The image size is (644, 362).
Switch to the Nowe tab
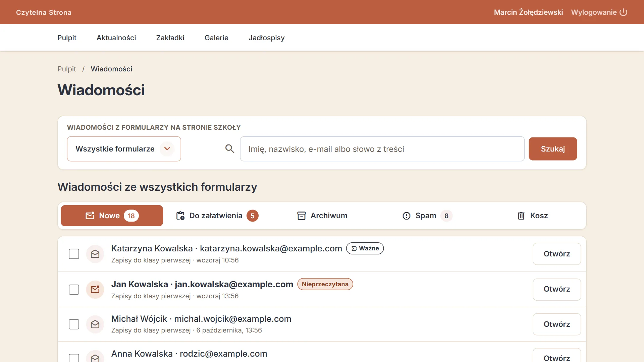pos(112,216)
